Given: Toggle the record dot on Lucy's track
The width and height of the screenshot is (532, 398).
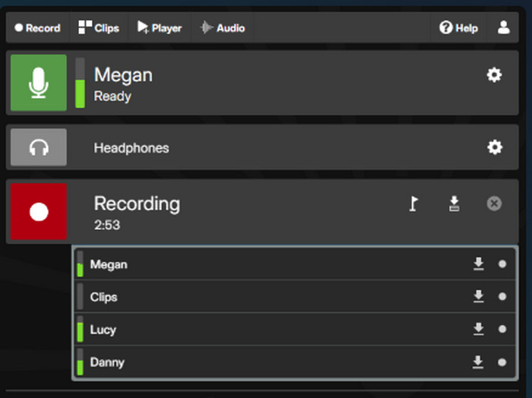Looking at the screenshot, I should point(502,329).
